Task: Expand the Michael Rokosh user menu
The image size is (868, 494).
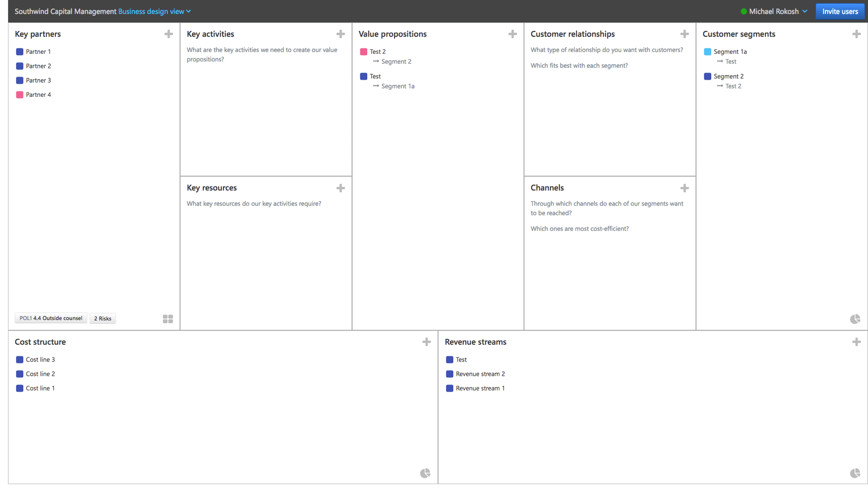Action: (x=778, y=11)
